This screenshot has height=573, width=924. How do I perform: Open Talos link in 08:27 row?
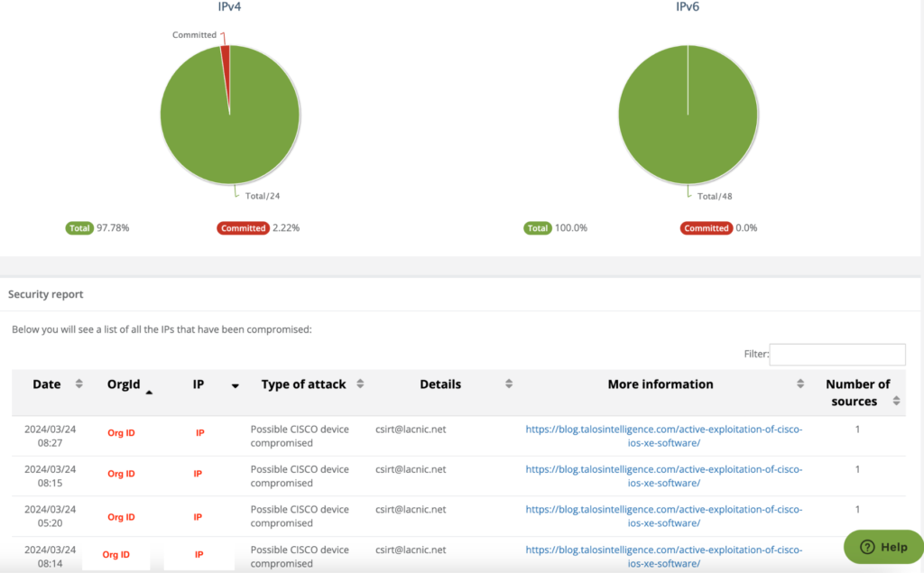[663, 436]
